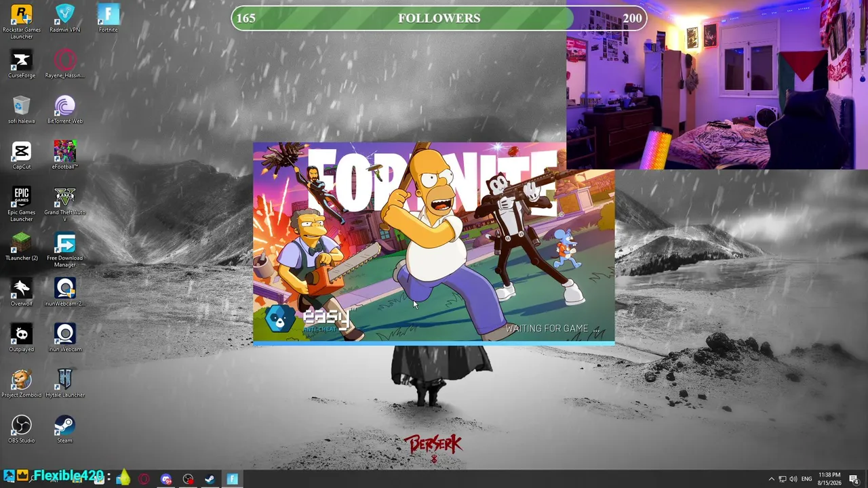Viewport: 868px width, 488px height.
Task: Open the CurseForge desktop shortcut
Action: 22,64
